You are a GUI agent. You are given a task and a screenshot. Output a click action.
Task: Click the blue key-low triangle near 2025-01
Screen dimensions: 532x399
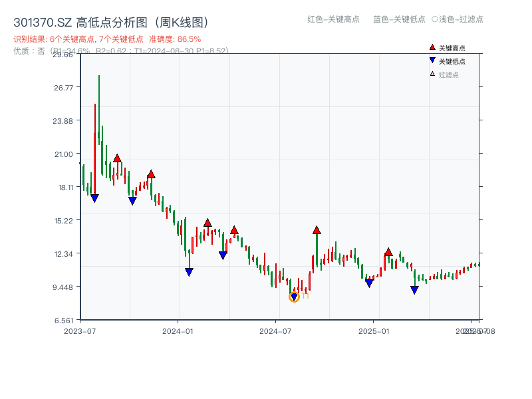(370, 283)
